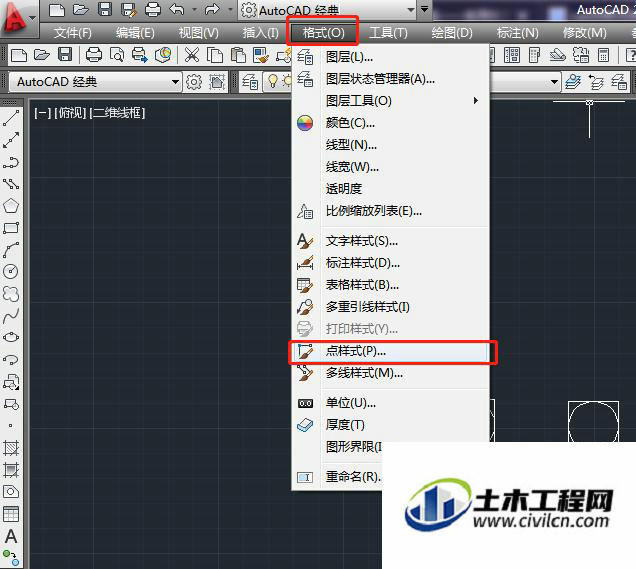Screen dimensions: 636x569
Task: Choose 表格样式(B)... menu item
Action: click(390, 285)
